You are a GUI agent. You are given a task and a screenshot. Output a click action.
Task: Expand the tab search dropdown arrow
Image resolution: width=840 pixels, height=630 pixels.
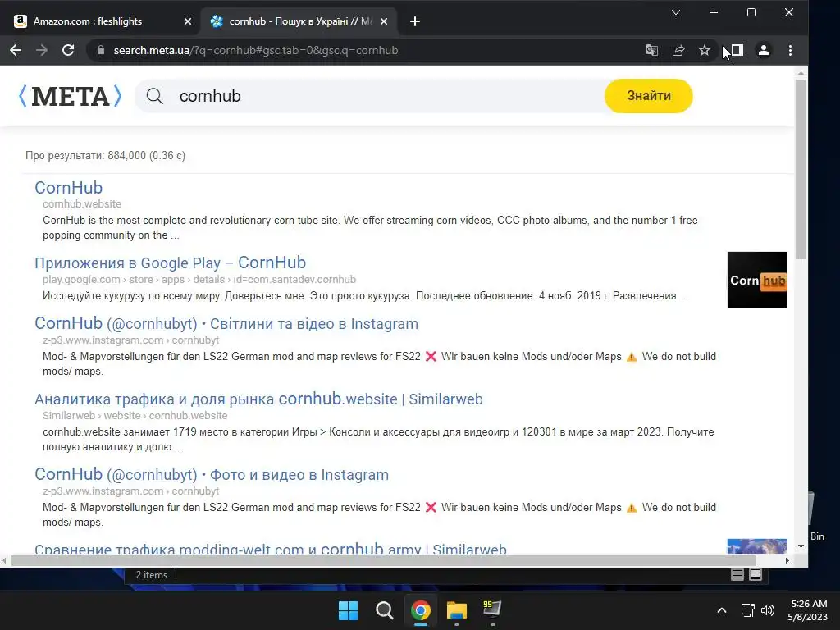pyautogui.click(x=676, y=12)
